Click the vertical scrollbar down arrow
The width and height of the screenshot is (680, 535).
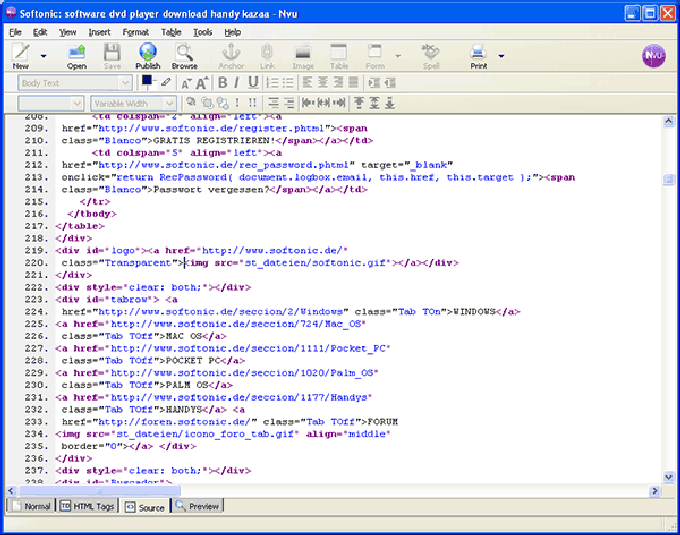click(x=668, y=478)
